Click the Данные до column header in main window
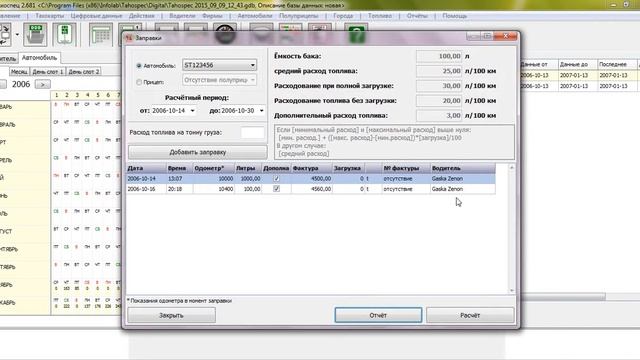Viewport: 640px width, 360px height. point(577,64)
